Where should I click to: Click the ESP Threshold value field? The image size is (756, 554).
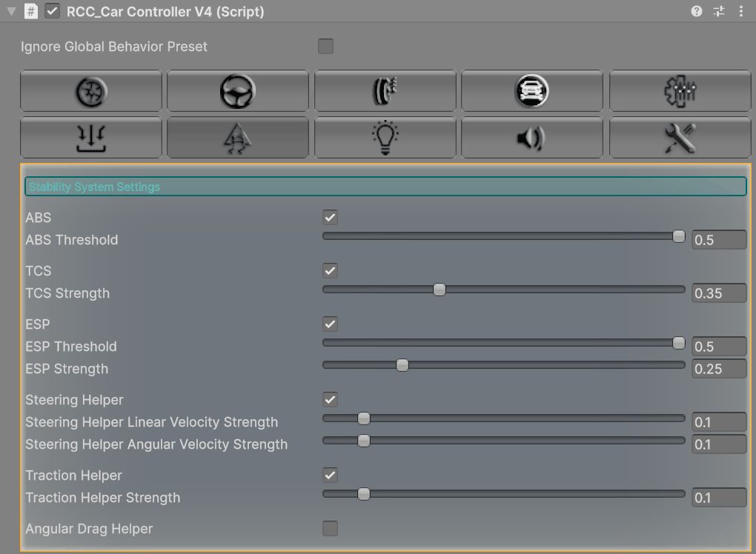click(719, 347)
